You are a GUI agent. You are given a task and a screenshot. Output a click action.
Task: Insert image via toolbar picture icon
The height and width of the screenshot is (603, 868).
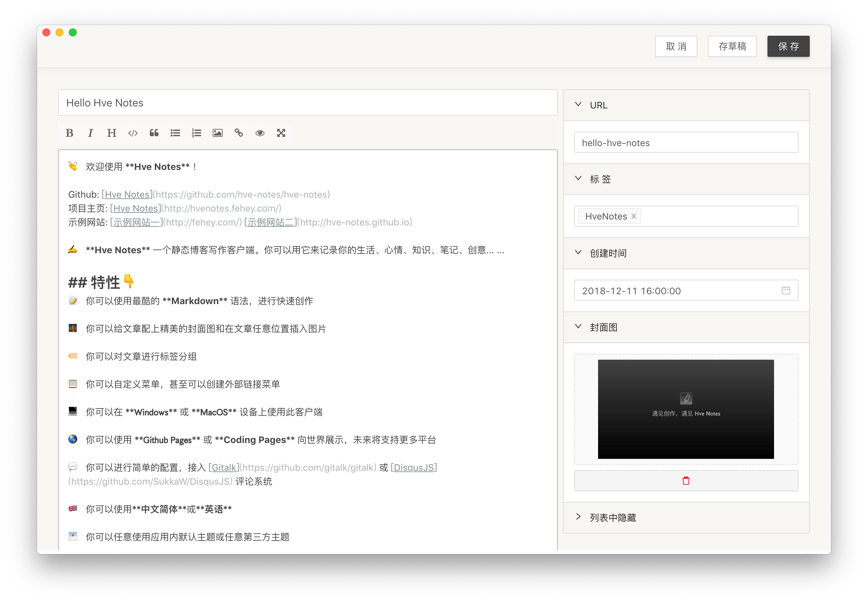[217, 133]
